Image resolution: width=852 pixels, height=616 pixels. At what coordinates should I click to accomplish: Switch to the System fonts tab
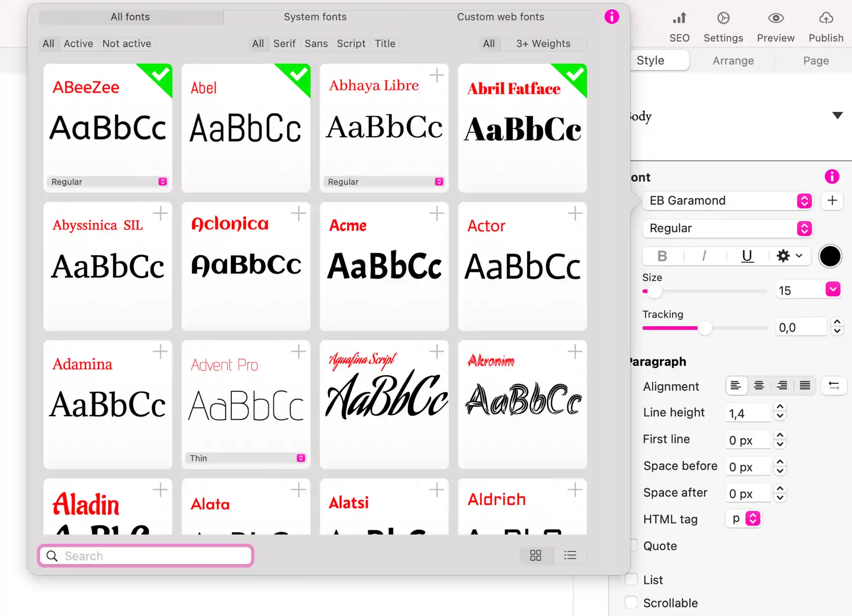(x=315, y=17)
